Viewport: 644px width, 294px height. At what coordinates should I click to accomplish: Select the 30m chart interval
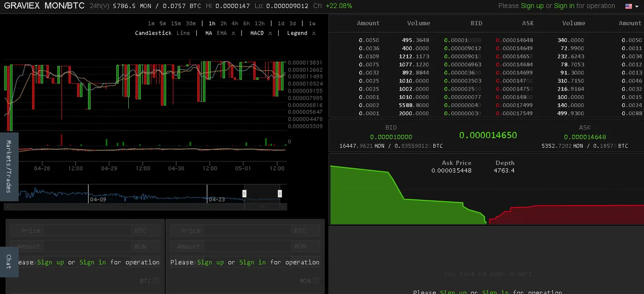pyautogui.click(x=191, y=23)
